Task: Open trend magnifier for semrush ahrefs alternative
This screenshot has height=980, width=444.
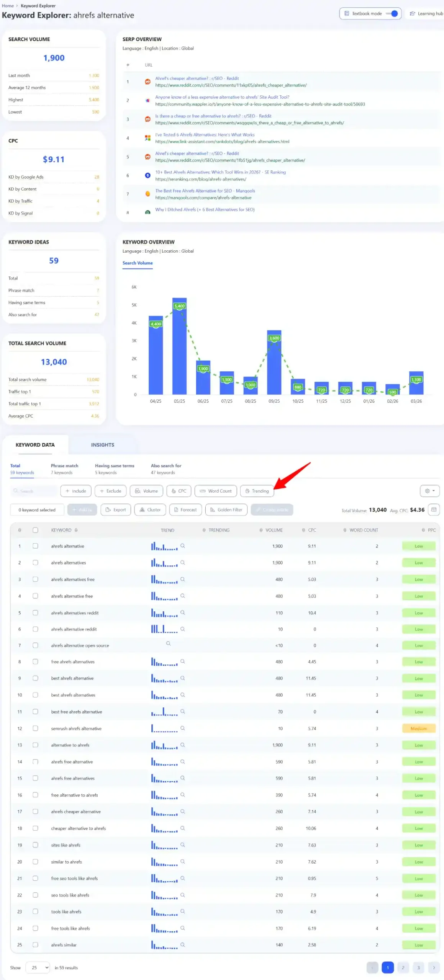Action: click(183, 728)
